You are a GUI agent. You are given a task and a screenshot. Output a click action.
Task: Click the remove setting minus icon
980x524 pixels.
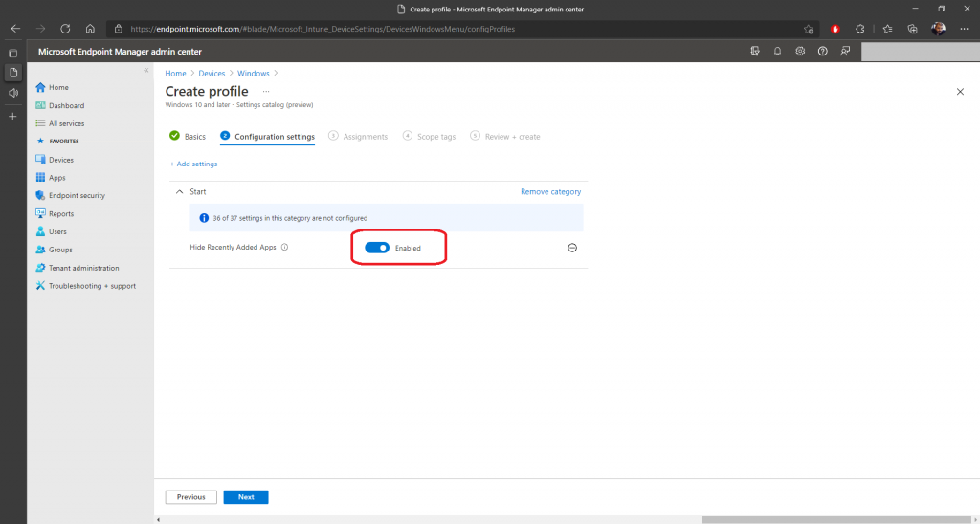(572, 248)
